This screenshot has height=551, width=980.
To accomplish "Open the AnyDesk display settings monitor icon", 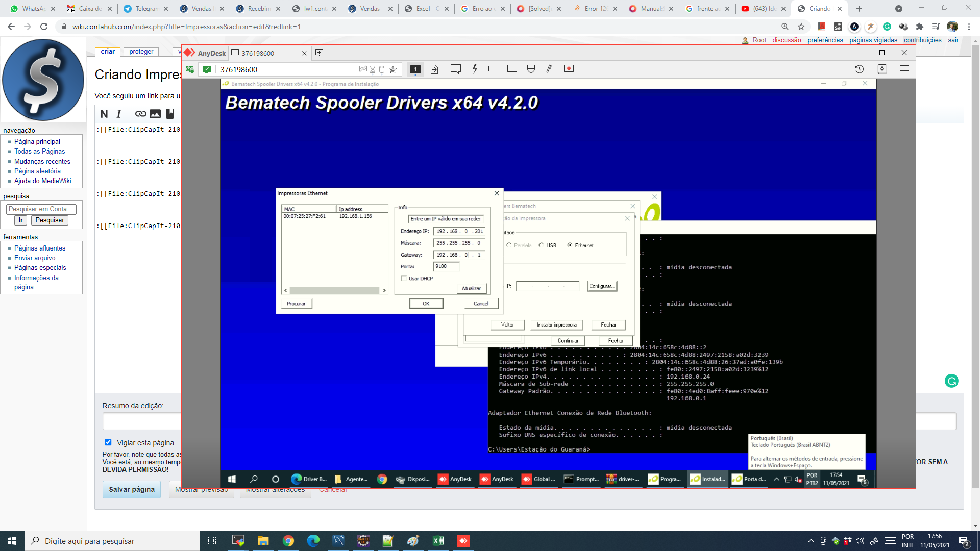I will click(x=512, y=69).
